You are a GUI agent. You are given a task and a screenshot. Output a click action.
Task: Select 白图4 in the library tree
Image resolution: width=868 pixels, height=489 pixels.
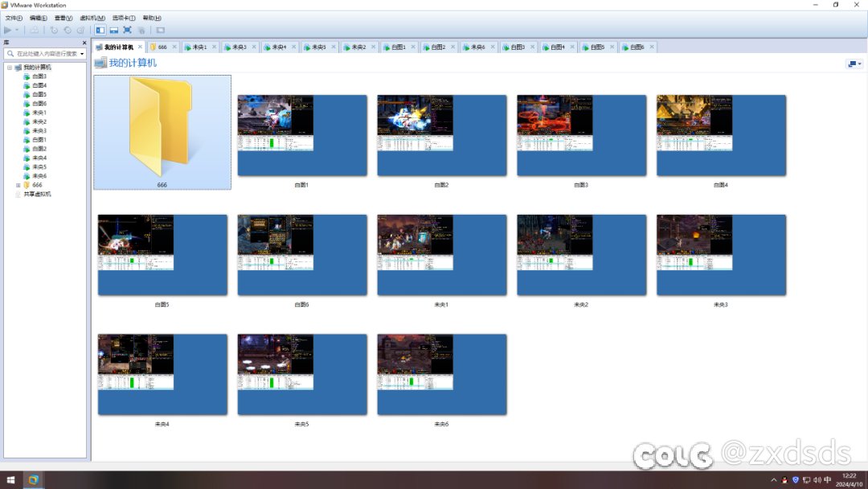point(39,85)
